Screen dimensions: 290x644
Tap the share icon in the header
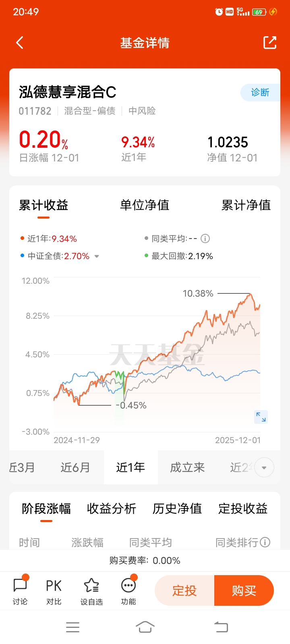(x=269, y=43)
